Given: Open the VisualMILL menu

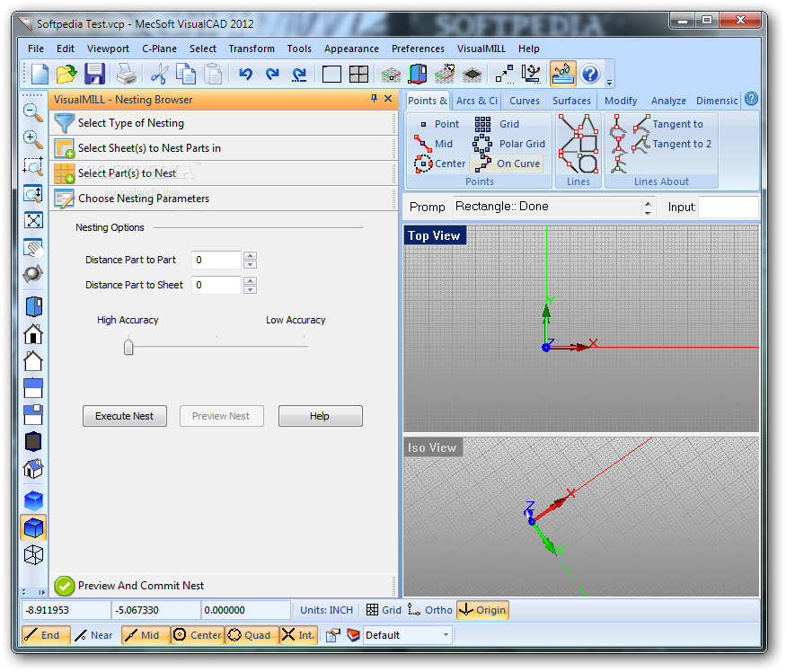Looking at the screenshot, I should pyautogui.click(x=481, y=49).
